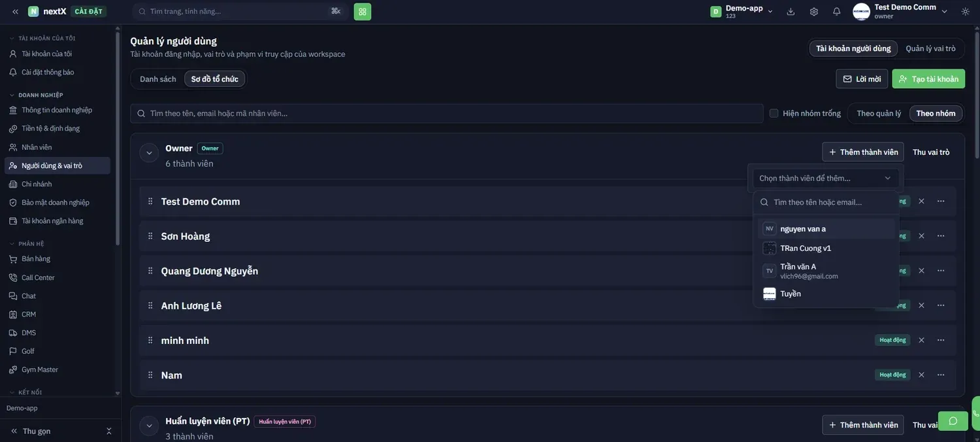980x442 pixels.
Task: Go to Nhân viên in sidebar
Action: click(57, 147)
